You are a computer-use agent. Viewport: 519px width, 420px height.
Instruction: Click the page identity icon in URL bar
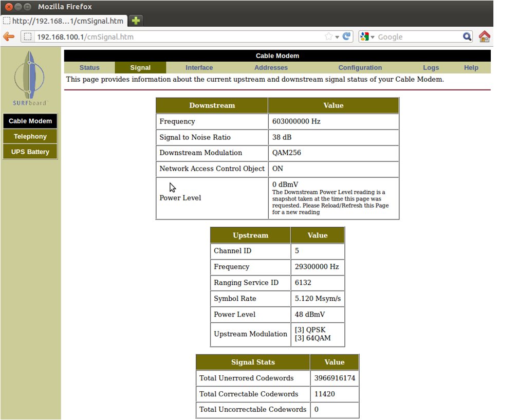click(x=28, y=37)
